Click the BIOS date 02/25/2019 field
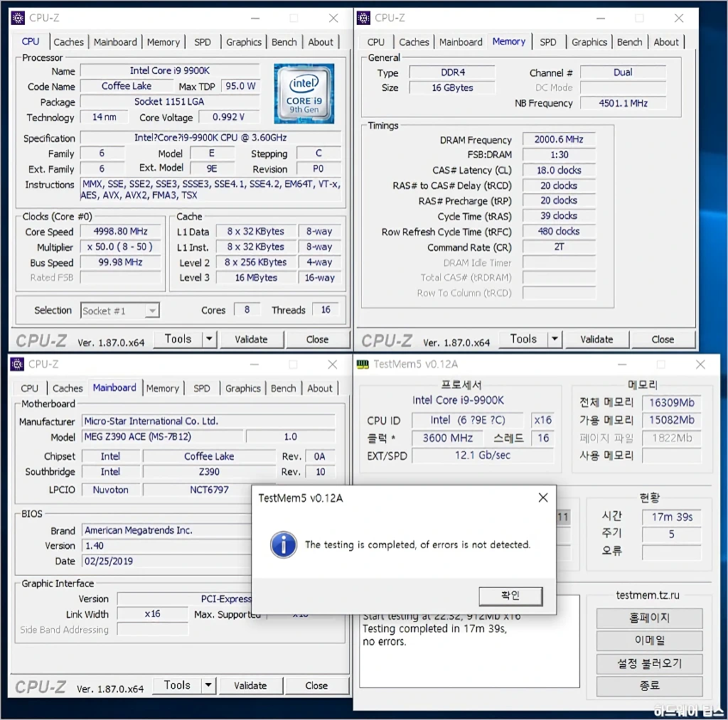The height and width of the screenshot is (720, 728). point(166,561)
